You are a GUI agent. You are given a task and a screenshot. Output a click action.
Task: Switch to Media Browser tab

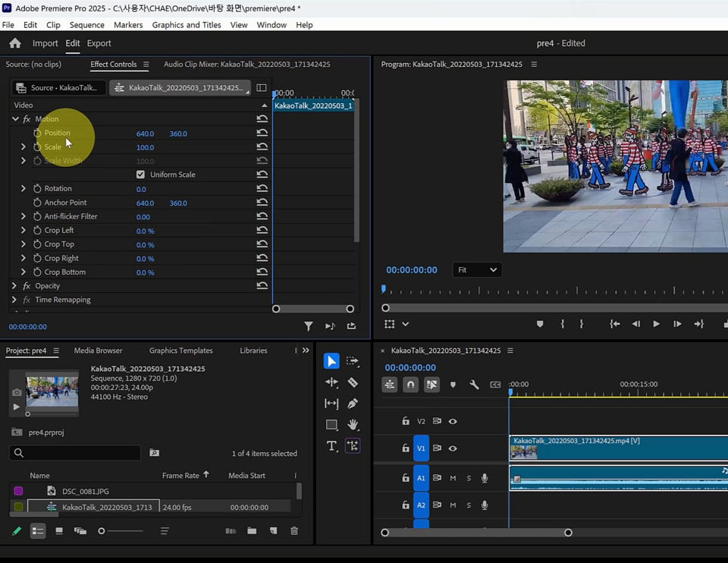(98, 351)
